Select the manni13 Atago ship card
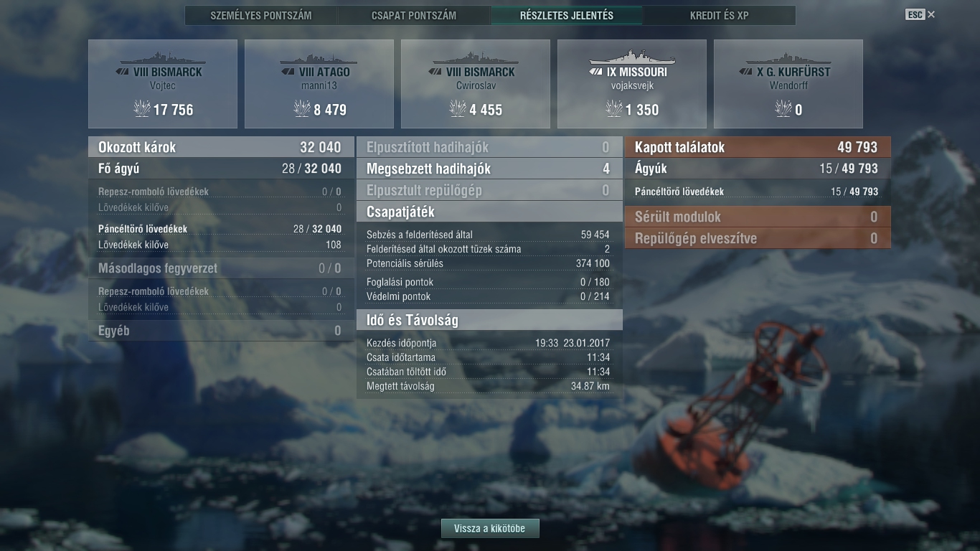This screenshot has width=980, height=551. pyautogui.click(x=319, y=84)
